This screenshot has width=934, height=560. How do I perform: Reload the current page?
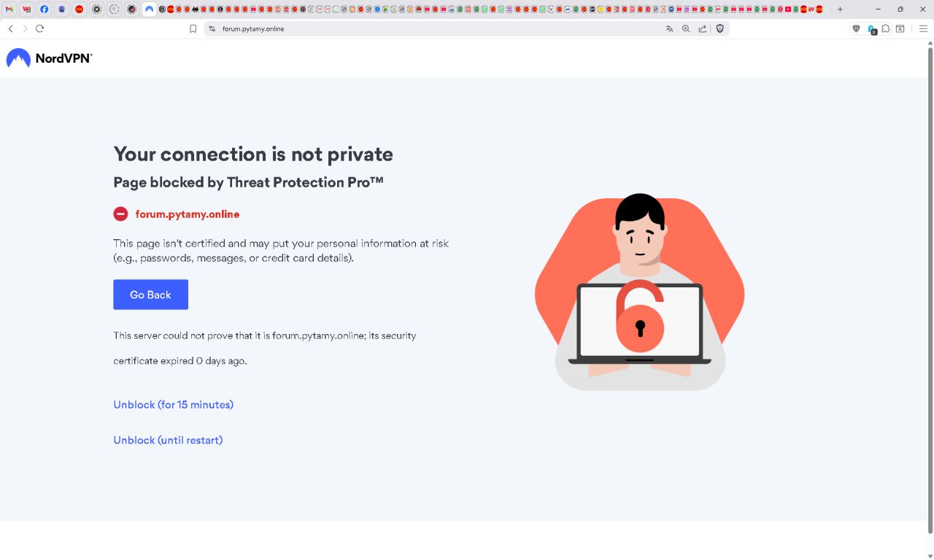39,28
